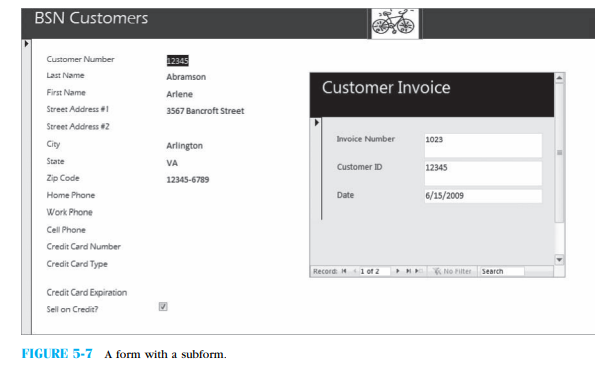Click the Cell Phone label
The image size is (605, 369).
coord(66,230)
